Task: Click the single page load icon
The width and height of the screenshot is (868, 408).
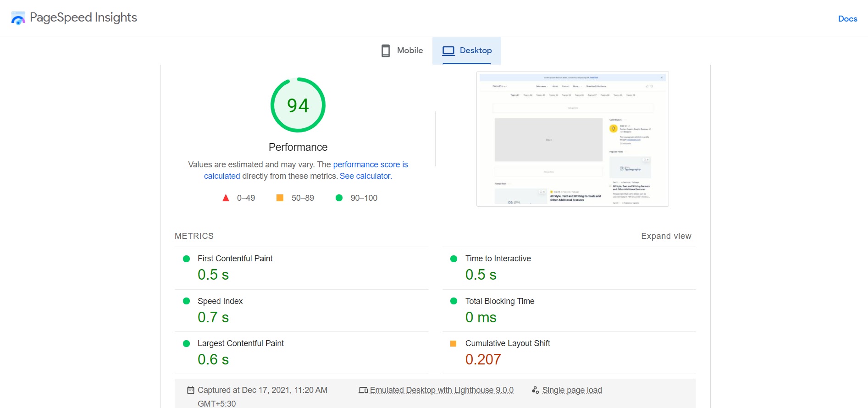Action: tap(535, 390)
